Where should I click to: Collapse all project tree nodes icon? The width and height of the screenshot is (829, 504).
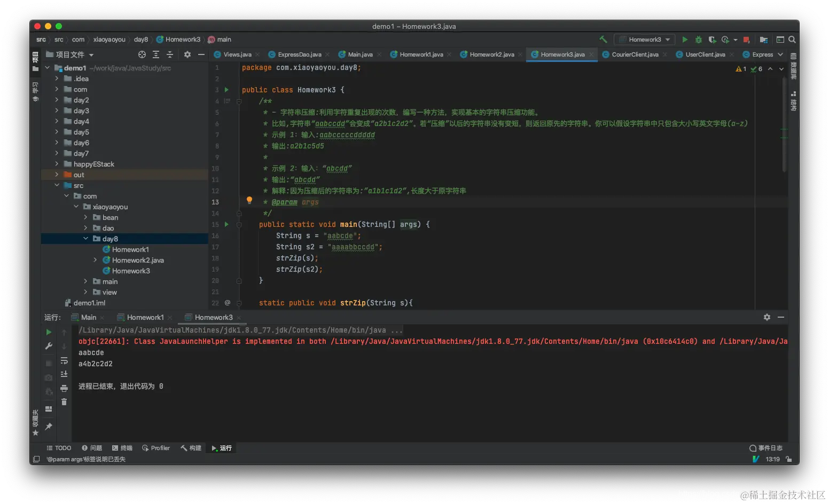point(170,54)
